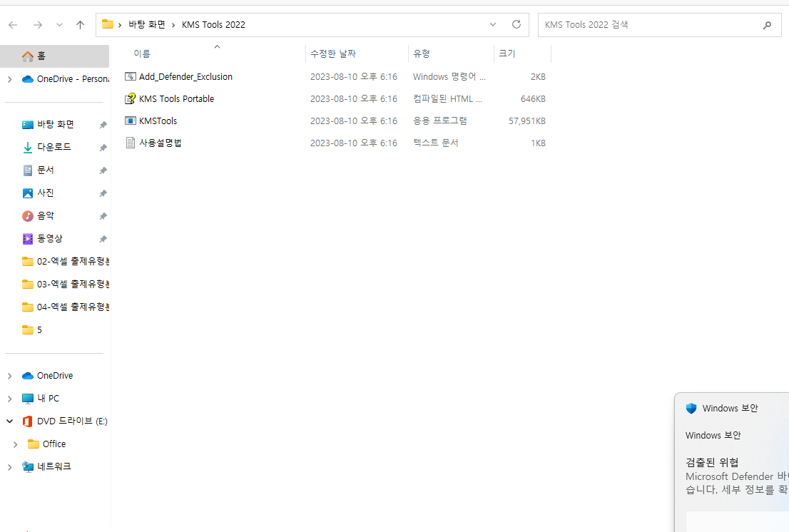
Task: Refresh the current folder view
Action: 516,25
